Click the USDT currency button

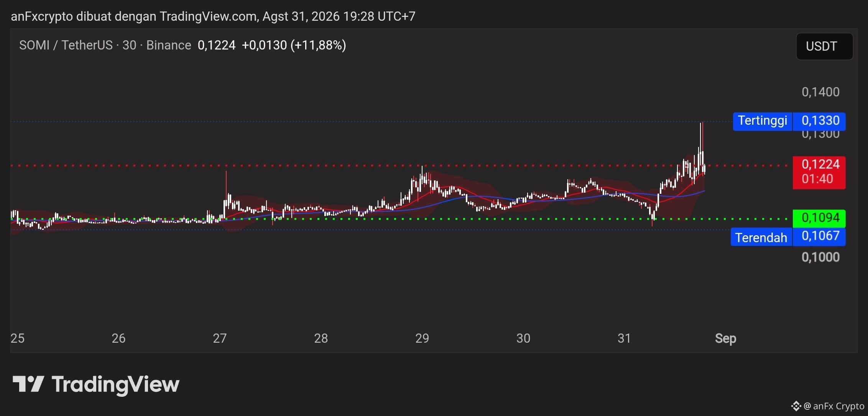tap(824, 46)
